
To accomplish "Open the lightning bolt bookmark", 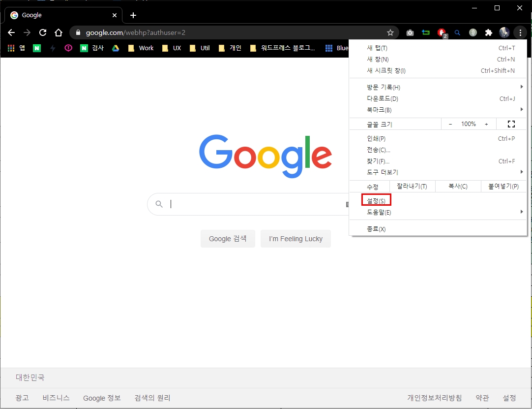I will 53,48.
